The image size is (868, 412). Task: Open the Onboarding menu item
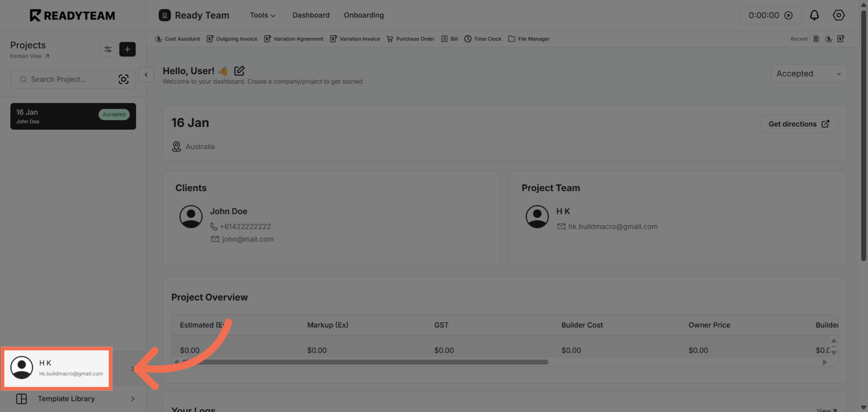pos(363,15)
